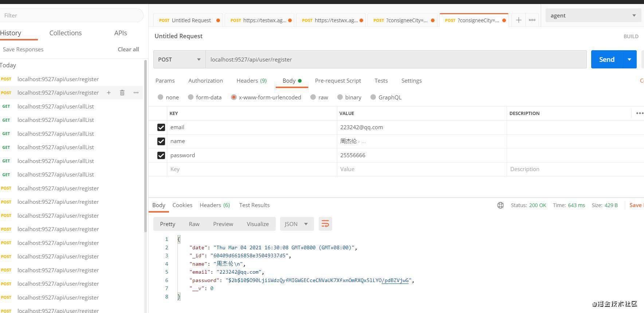This screenshot has height=313, width=644.
Task: Select the binary body type
Action: (x=349, y=97)
